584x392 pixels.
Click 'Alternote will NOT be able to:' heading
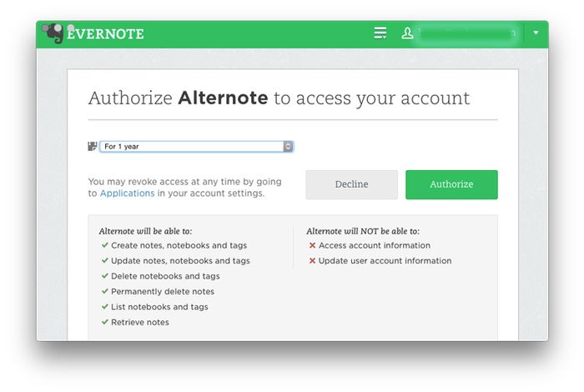(363, 231)
